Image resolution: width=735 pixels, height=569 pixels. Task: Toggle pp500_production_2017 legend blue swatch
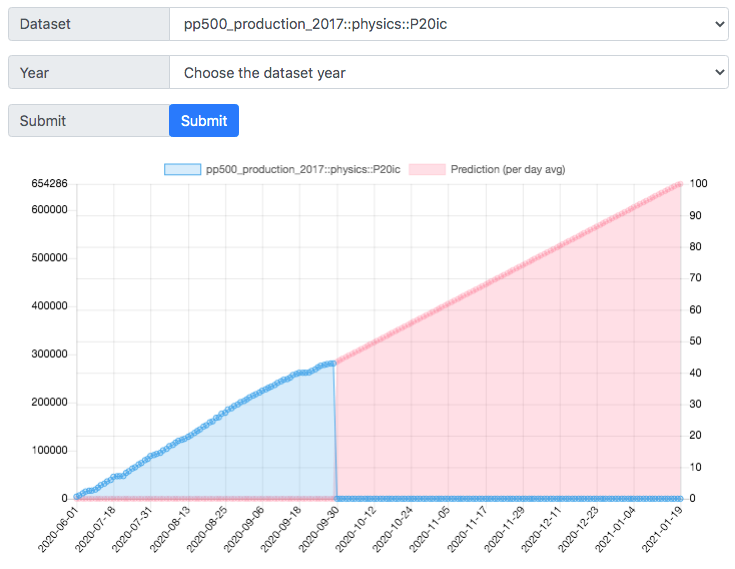182,169
